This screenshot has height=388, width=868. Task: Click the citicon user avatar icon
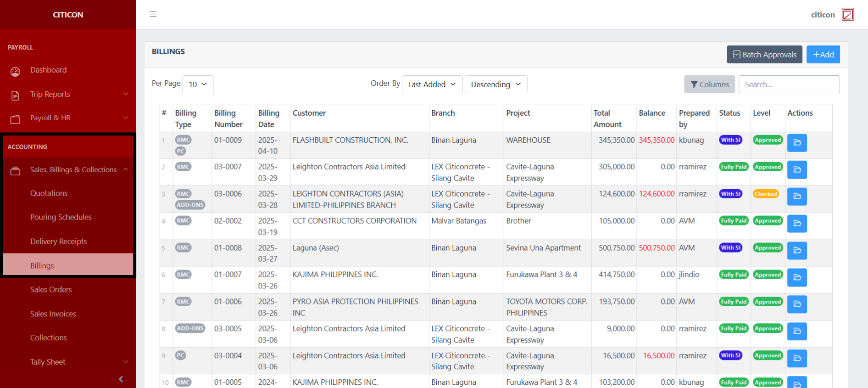pyautogui.click(x=847, y=15)
